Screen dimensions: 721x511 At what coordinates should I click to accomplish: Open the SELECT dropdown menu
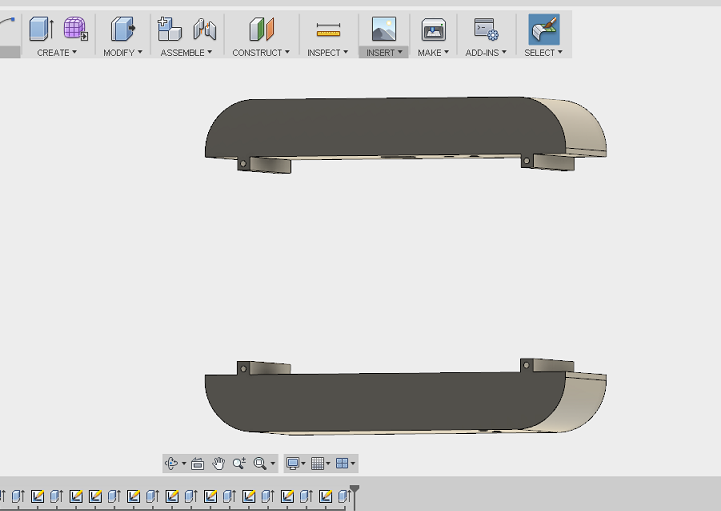(x=544, y=52)
